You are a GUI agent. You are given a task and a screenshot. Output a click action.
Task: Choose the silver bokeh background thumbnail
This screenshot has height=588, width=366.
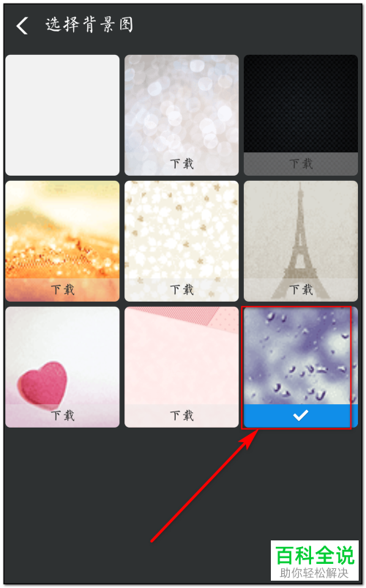(x=182, y=103)
